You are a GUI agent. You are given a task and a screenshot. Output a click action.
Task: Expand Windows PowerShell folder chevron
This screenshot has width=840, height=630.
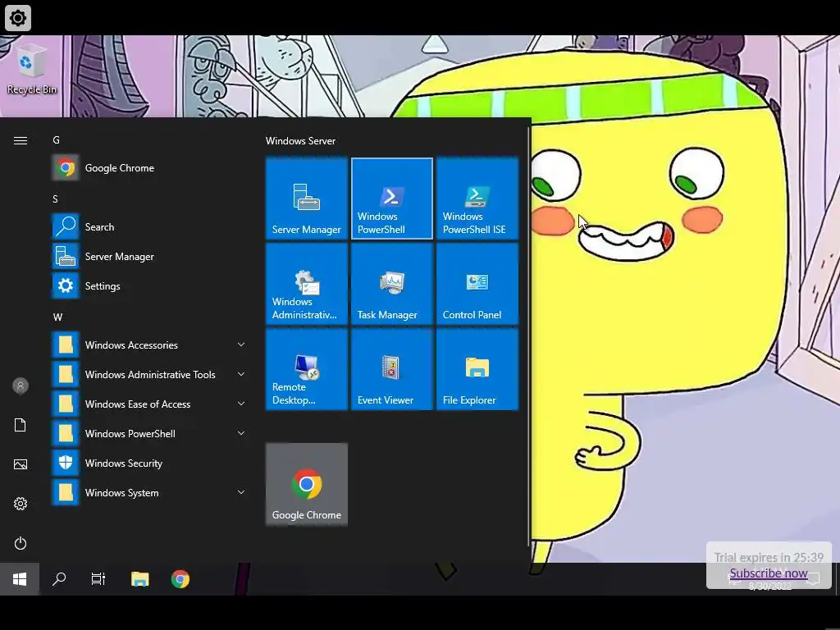(x=241, y=433)
